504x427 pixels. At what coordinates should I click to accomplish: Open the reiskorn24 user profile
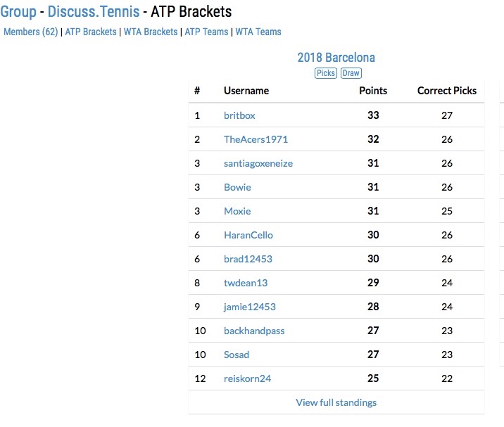point(248,378)
